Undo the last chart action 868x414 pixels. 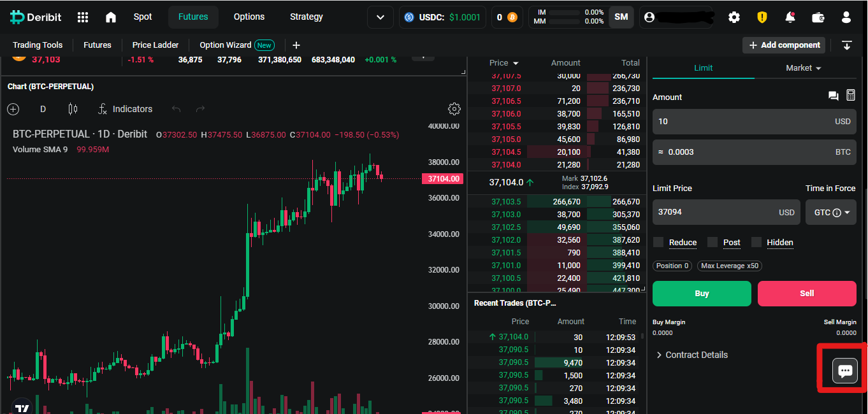pos(177,109)
